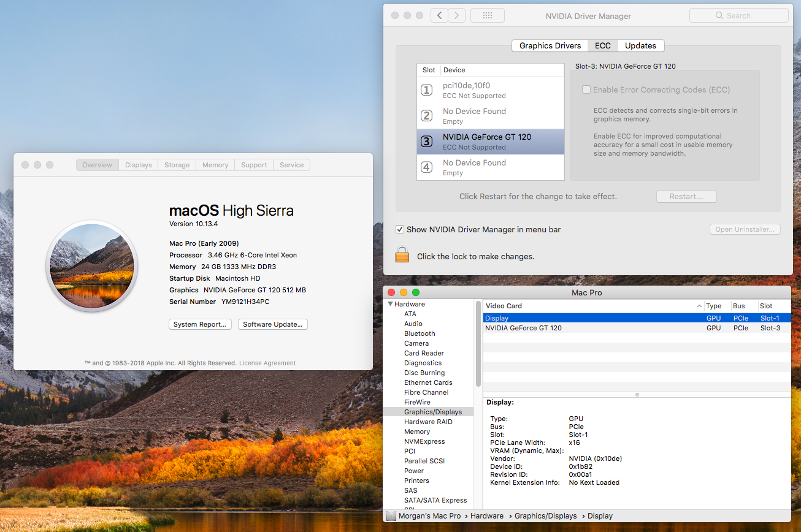Select SATA/SATA Express in the sidebar
The height and width of the screenshot is (532, 801).
[435, 500]
